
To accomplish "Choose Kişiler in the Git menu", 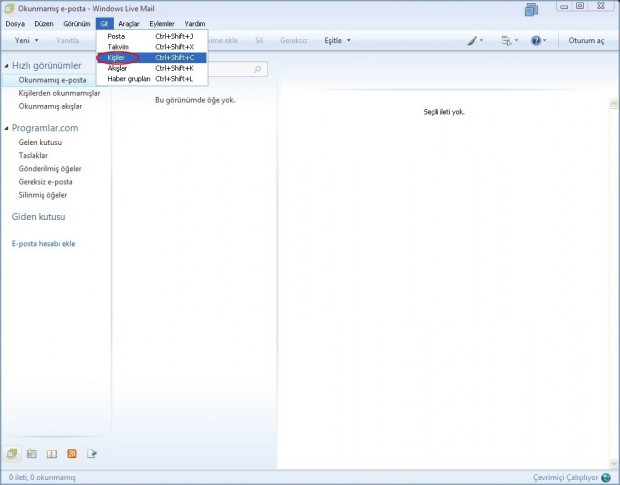I will [x=152, y=57].
